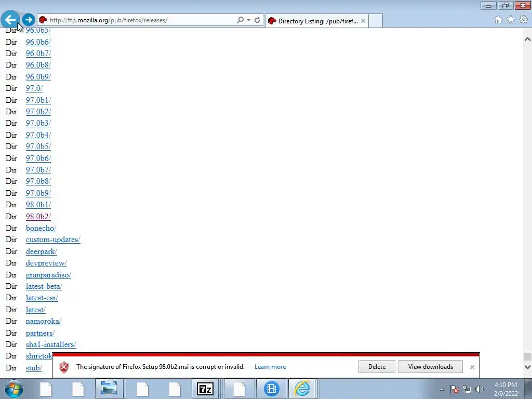Open the clock showing 4:10 PM

click(x=506, y=389)
